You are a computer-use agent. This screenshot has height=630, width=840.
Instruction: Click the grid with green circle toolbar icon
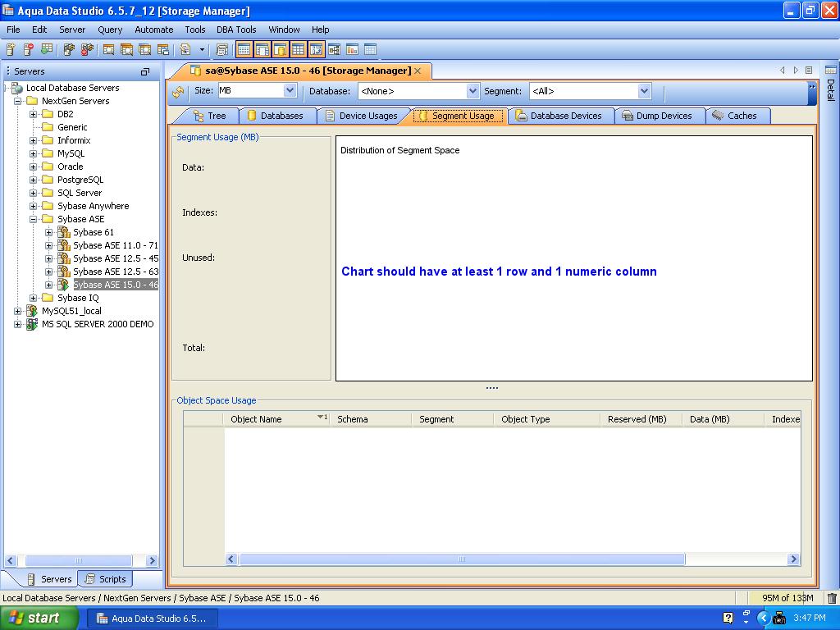pyautogui.click(x=47, y=50)
